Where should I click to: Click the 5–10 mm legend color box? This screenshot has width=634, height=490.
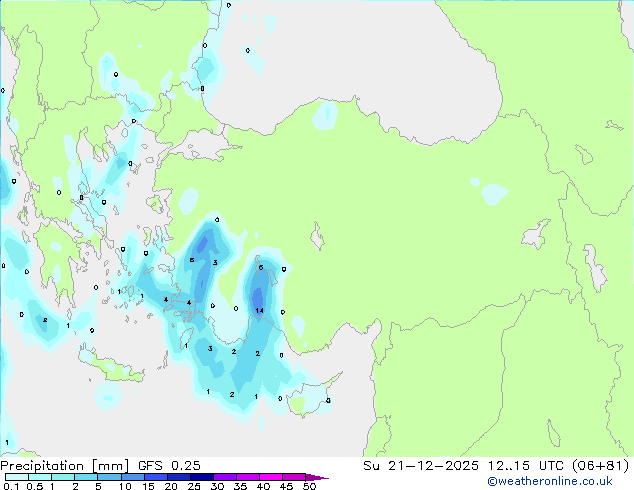tap(109, 477)
